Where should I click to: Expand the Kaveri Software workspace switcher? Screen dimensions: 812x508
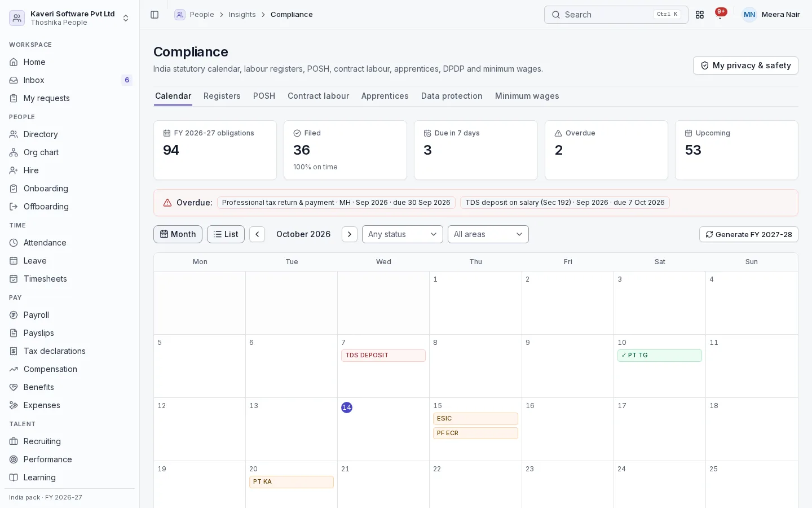pyautogui.click(x=70, y=18)
